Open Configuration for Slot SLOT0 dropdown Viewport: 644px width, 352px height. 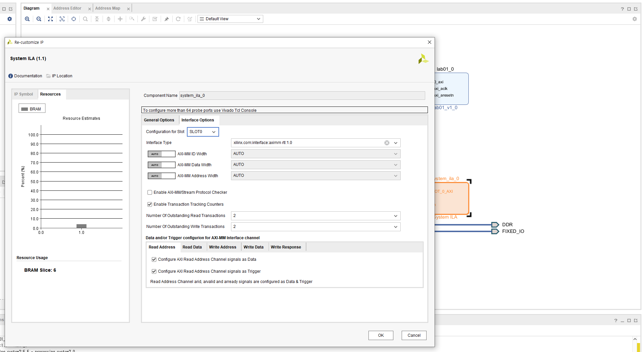point(203,132)
